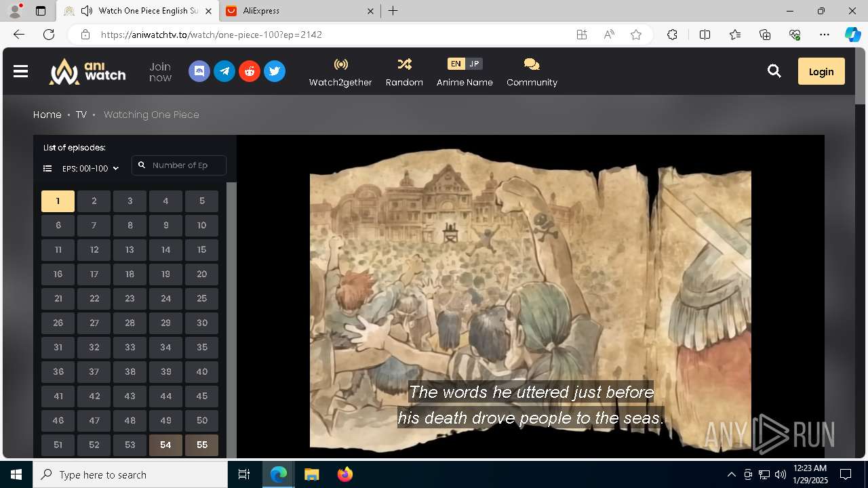Toggle Split screen view
The image size is (868, 488).
705,35
